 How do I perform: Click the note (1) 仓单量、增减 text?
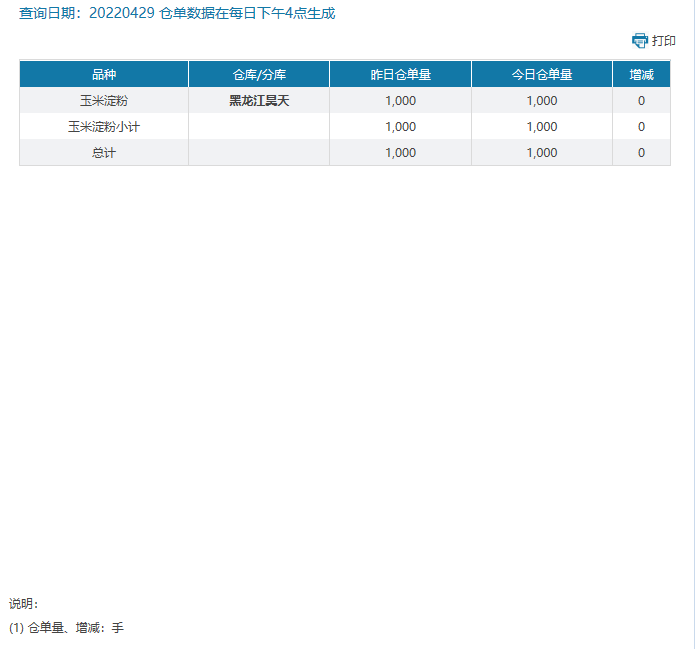(x=66, y=628)
